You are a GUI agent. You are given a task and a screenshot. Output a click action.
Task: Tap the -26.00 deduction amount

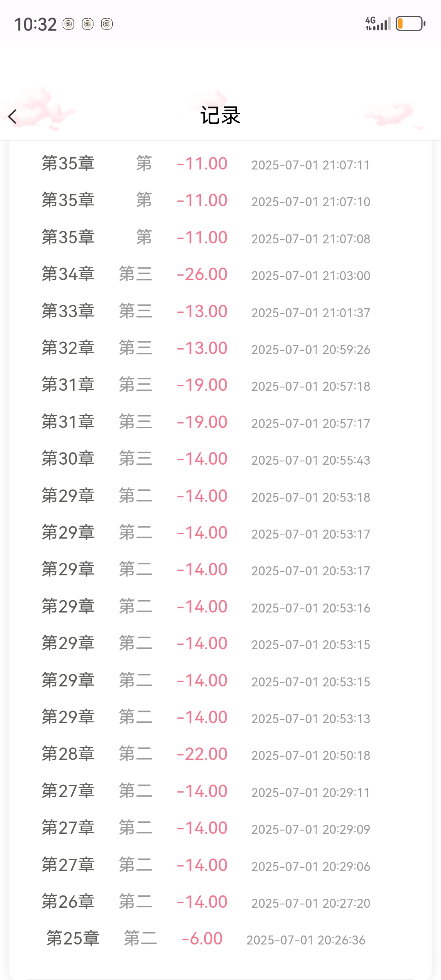click(x=202, y=274)
